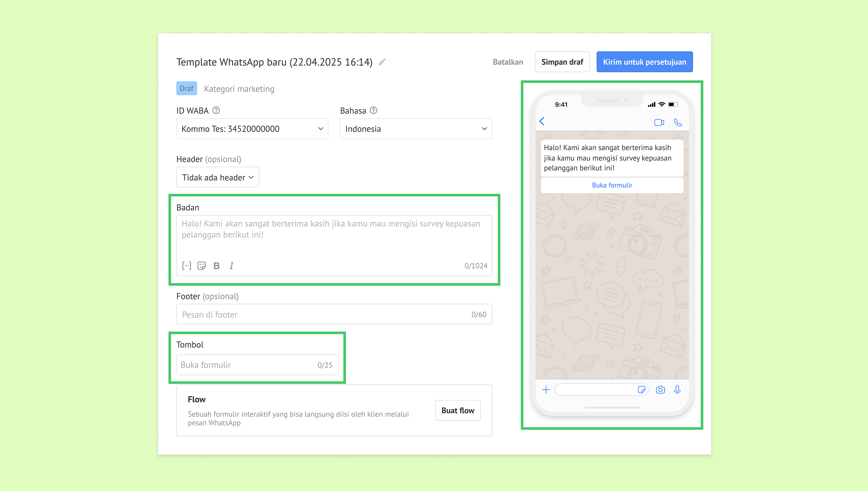Click 'Batalkan' to cancel template

click(x=508, y=62)
